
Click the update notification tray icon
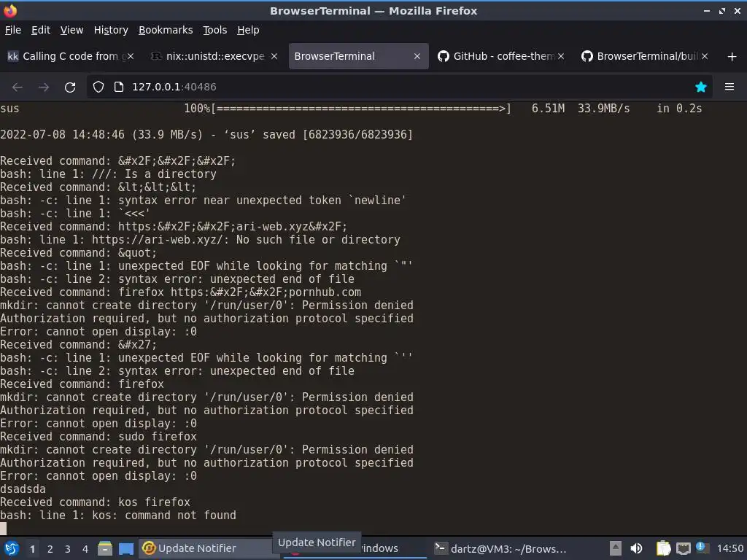[701, 548]
